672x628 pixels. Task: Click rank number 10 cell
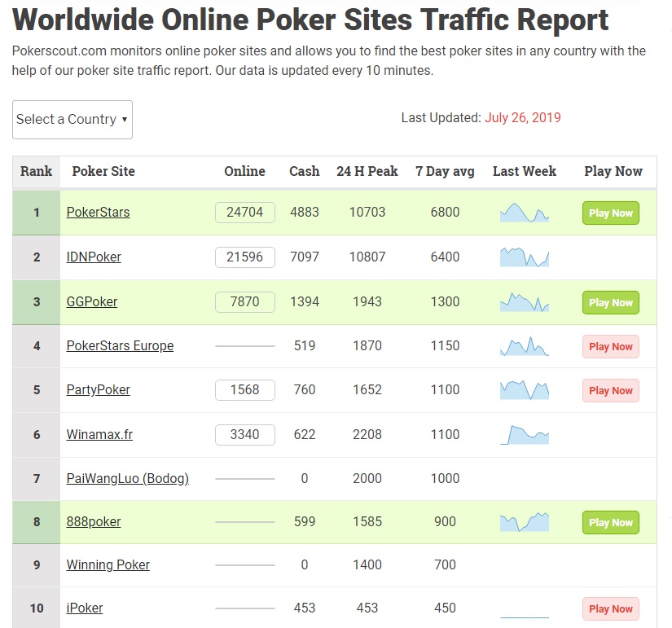[x=37, y=608]
